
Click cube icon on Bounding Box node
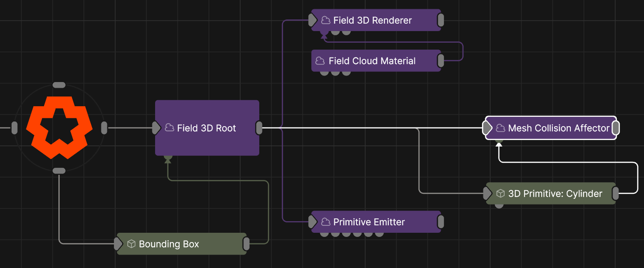point(131,244)
